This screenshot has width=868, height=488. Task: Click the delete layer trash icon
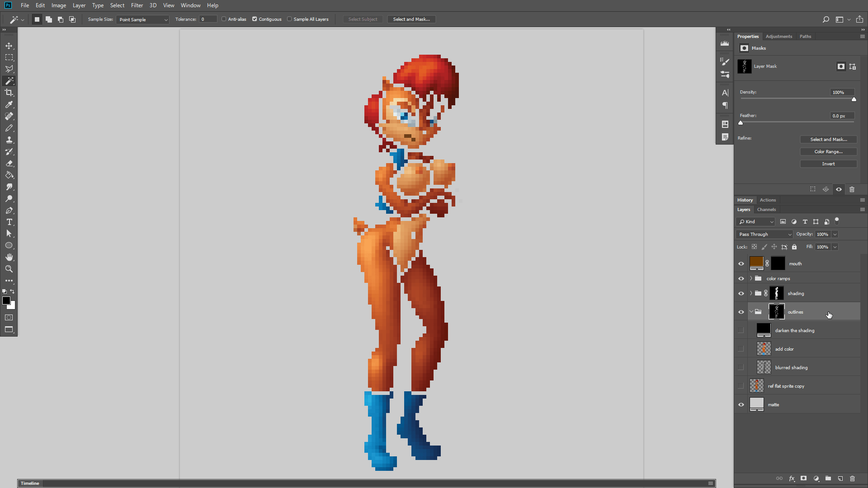click(x=852, y=479)
